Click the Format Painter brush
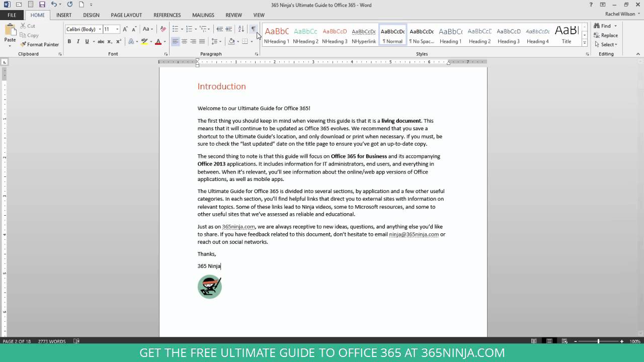The height and width of the screenshot is (362, 644). coord(40,44)
